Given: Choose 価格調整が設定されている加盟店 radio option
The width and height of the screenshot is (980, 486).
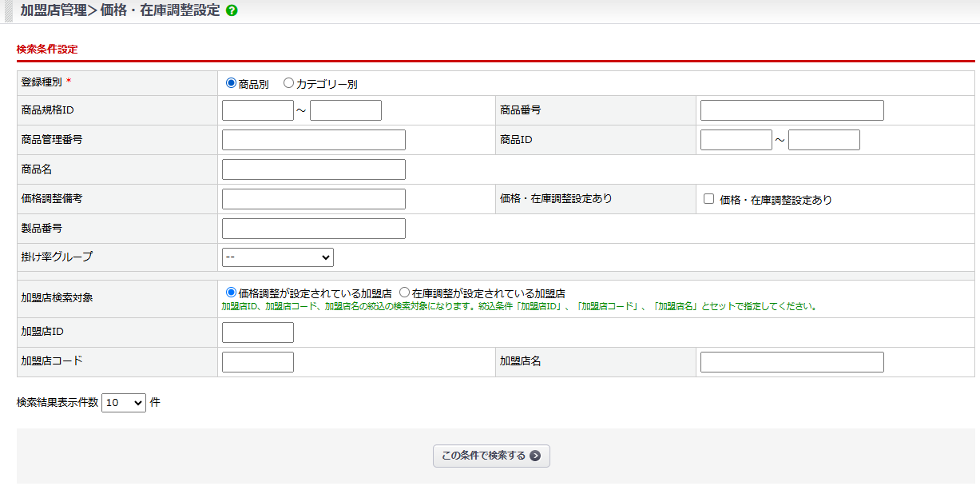Looking at the screenshot, I should point(232,293).
